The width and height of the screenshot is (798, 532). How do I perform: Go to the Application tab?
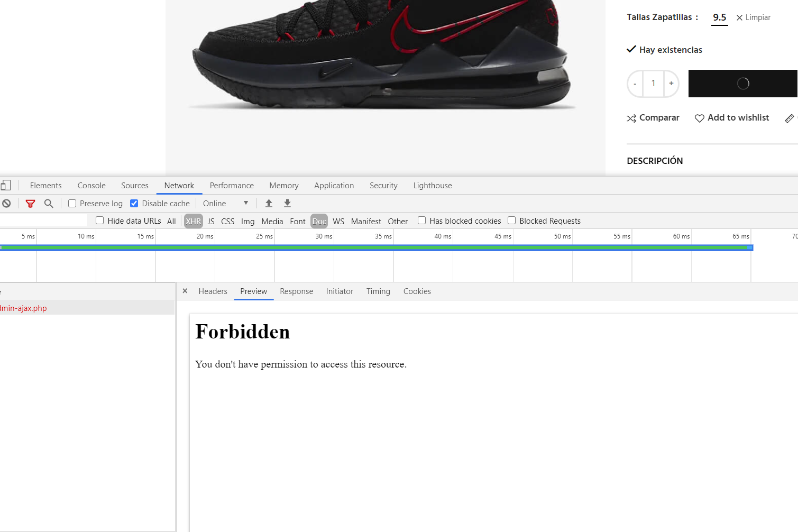[334, 186]
